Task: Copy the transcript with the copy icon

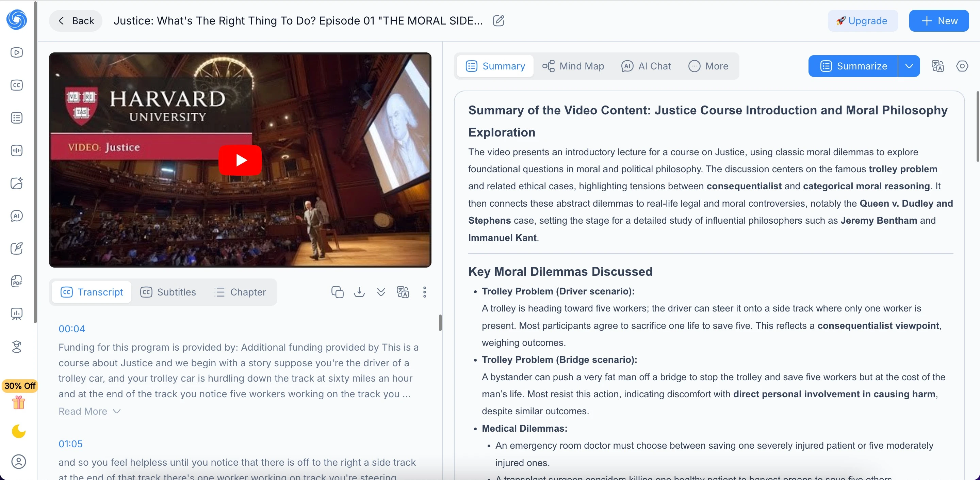Action: (337, 292)
